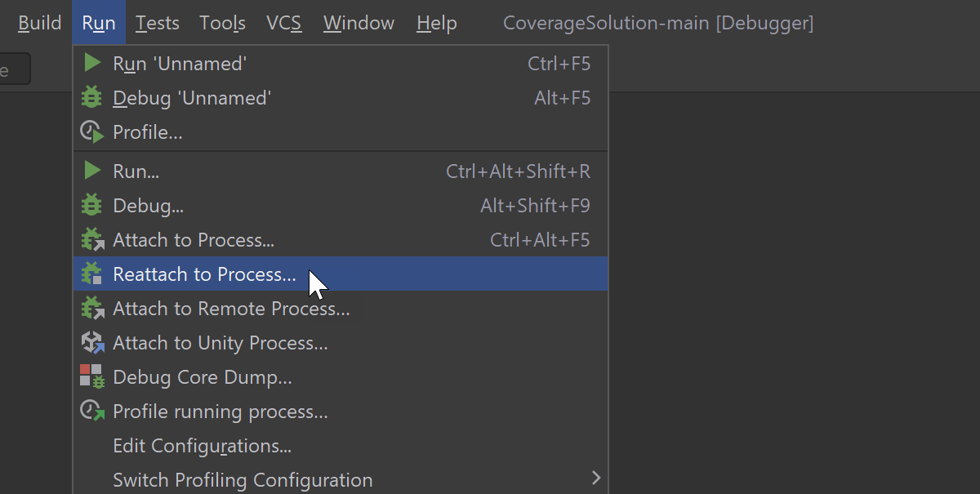Click the Attach to Remote Process icon
980x494 pixels.
(92, 309)
